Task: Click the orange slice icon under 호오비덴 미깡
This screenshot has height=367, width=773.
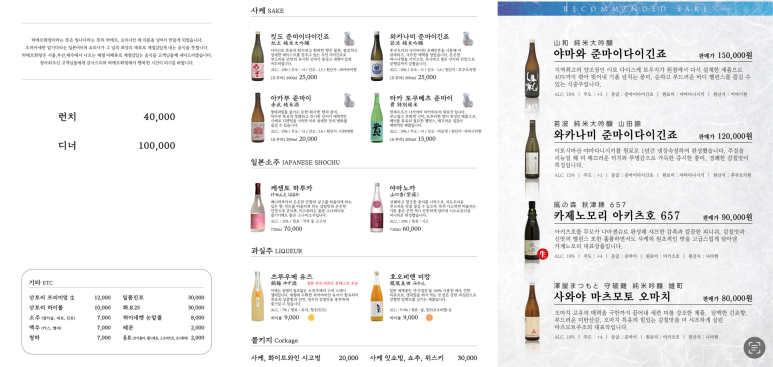Action: [429, 318]
